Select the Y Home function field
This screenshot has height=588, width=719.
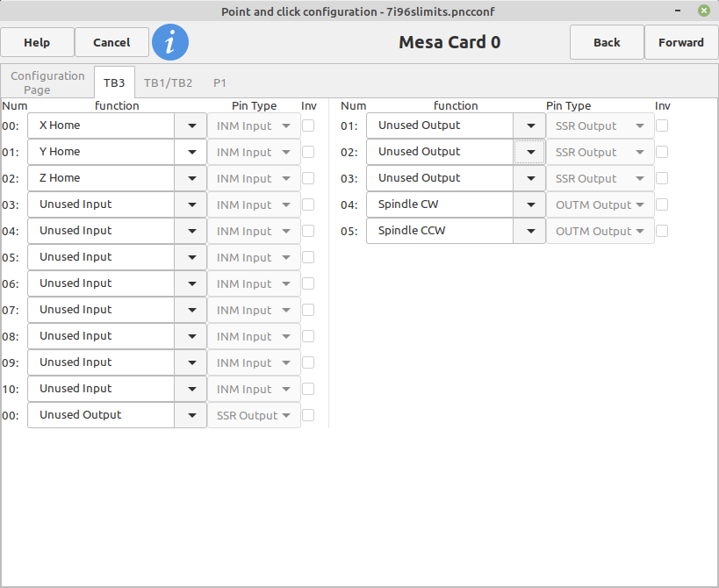coord(101,152)
